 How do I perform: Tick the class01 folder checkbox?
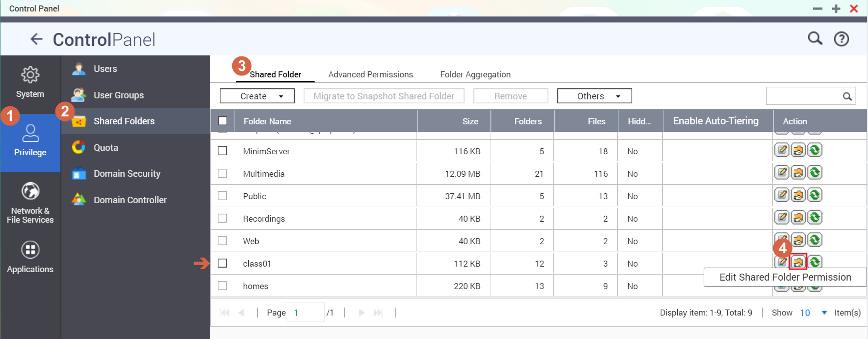coord(223,263)
